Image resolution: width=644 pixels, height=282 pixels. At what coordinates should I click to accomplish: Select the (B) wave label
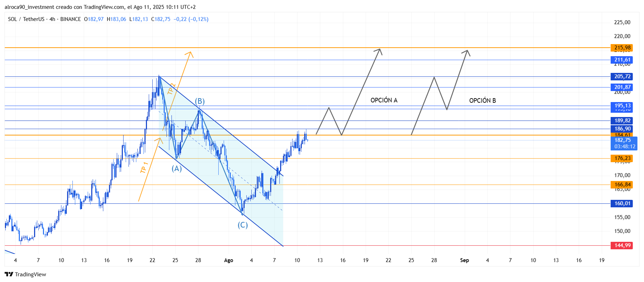click(x=200, y=101)
